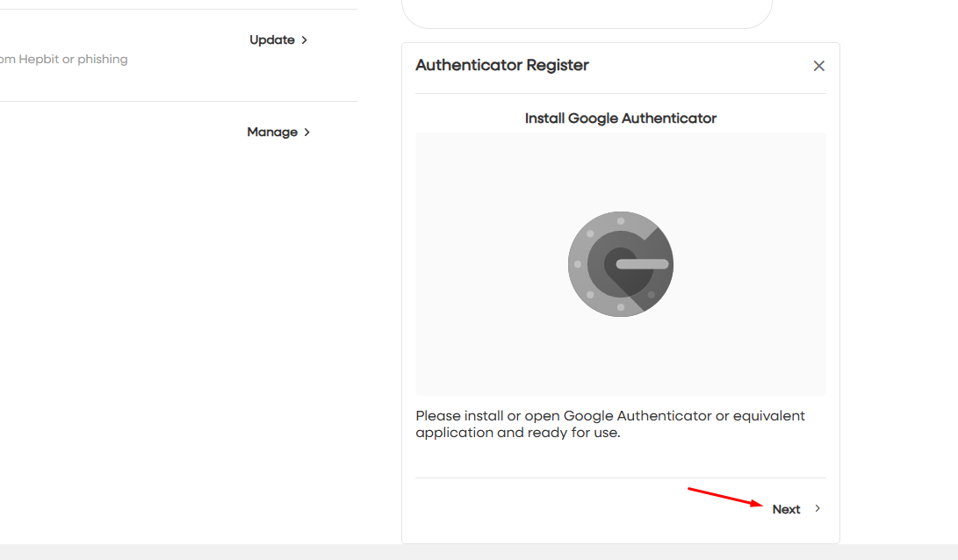Click the Authenticator Register title
Image resolution: width=958 pixels, height=560 pixels.
click(501, 65)
